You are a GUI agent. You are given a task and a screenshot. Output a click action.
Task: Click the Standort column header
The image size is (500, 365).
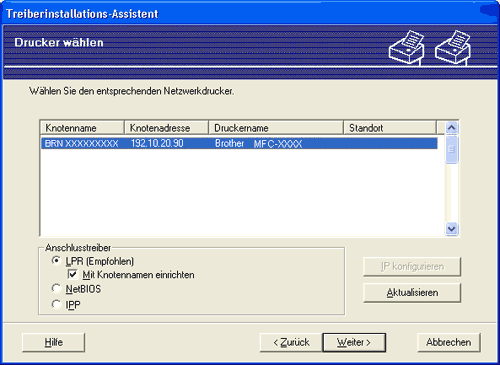click(x=390, y=128)
